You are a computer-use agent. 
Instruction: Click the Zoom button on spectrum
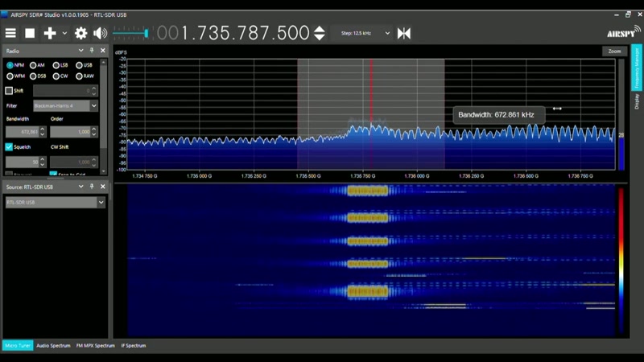(x=614, y=51)
